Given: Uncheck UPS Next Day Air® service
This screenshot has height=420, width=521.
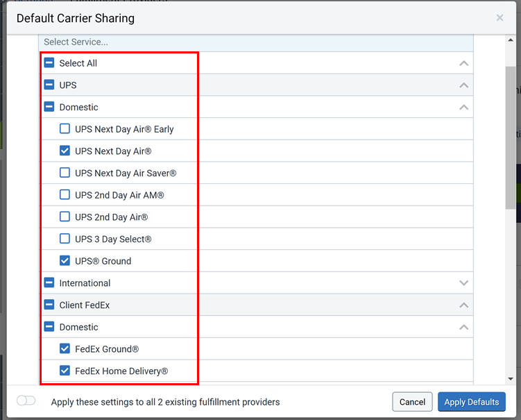Looking at the screenshot, I should click(65, 151).
